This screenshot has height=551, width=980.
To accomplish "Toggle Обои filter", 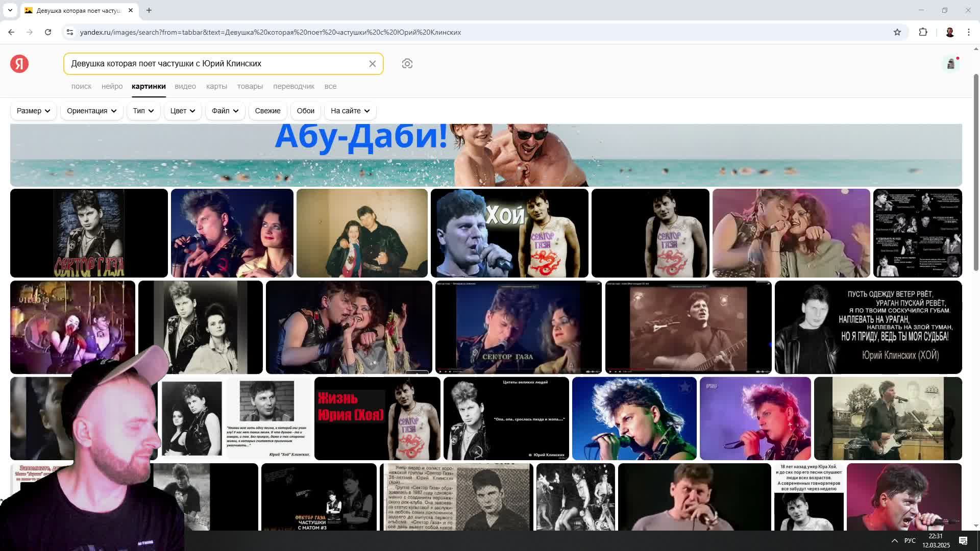I will [x=306, y=111].
